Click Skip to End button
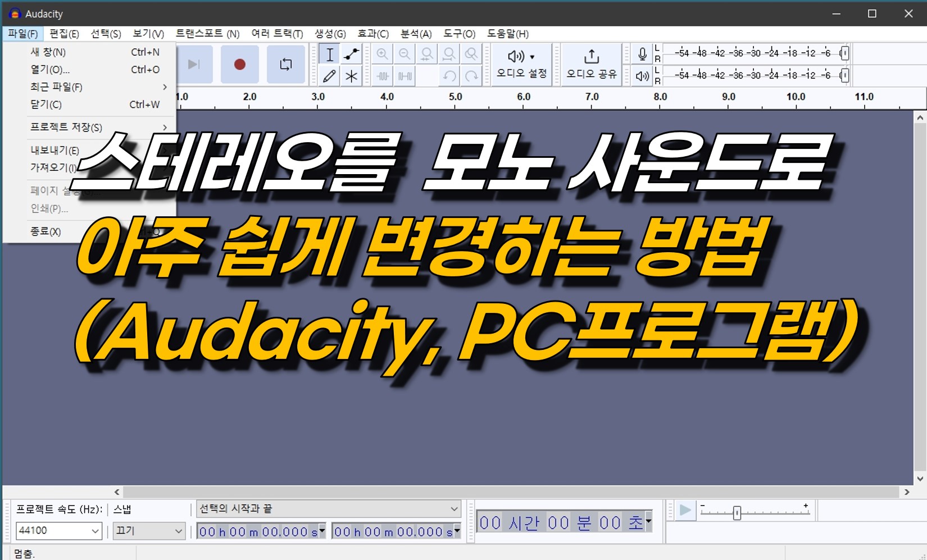 click(194, 64)
